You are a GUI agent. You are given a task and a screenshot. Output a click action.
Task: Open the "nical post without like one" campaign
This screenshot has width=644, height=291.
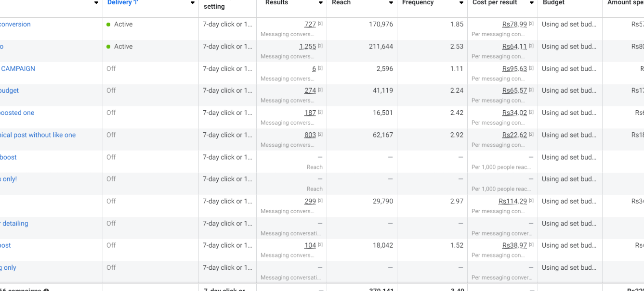point(38,135)
